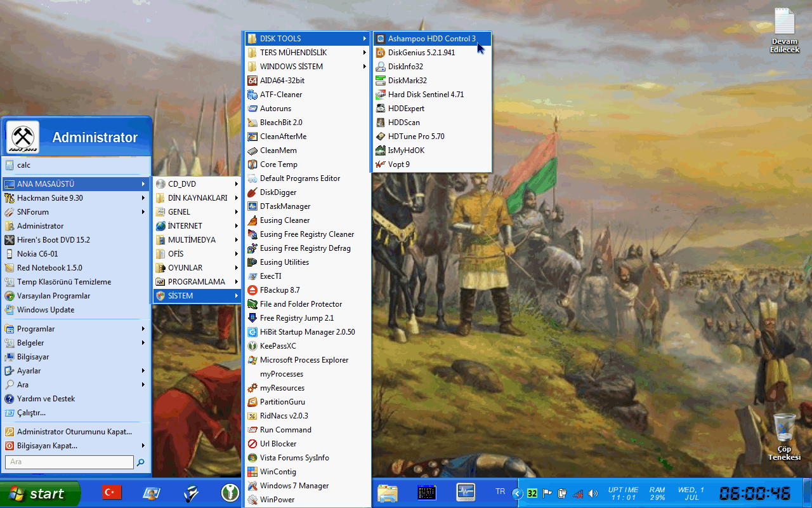Open Temp Klasörünü Temizleme
The width and height of the screenshot is (812, 508).
tap(75, 282)
